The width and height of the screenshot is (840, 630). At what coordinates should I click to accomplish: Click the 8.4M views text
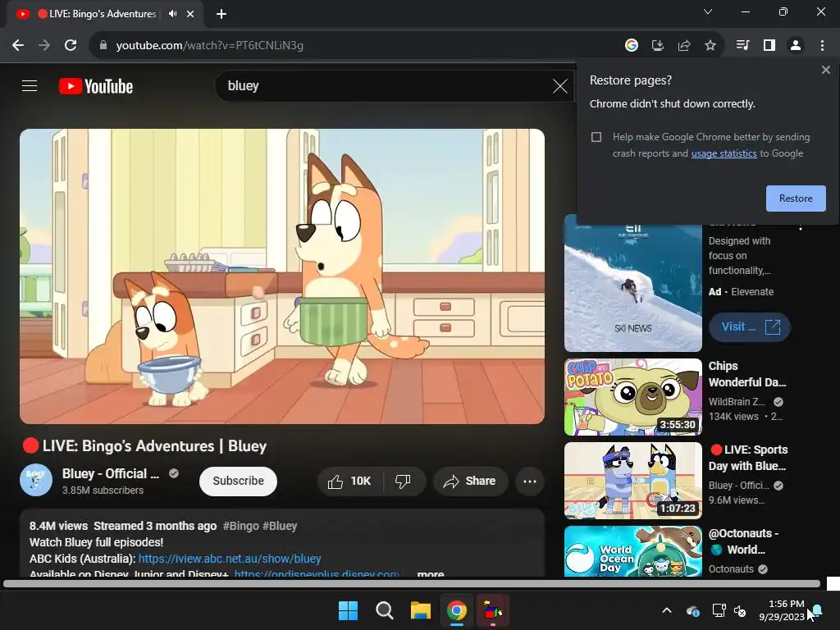(x=58, y=526)
